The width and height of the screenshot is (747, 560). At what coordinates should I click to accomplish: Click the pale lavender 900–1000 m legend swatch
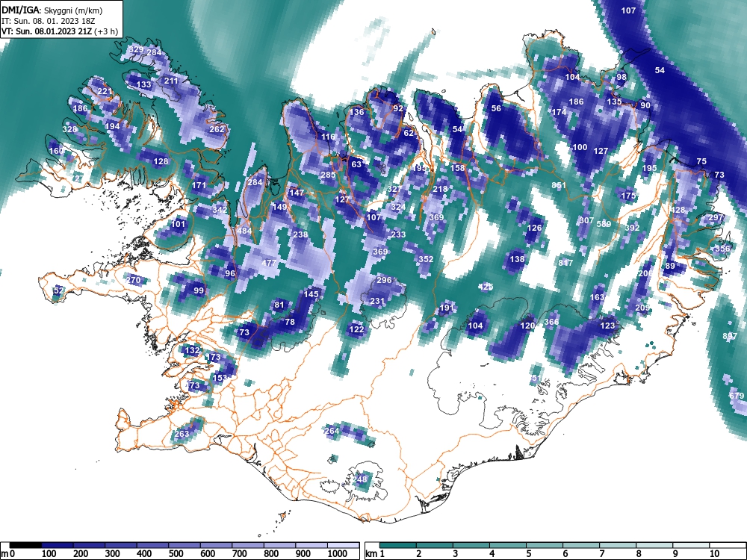tap(311, 545)
